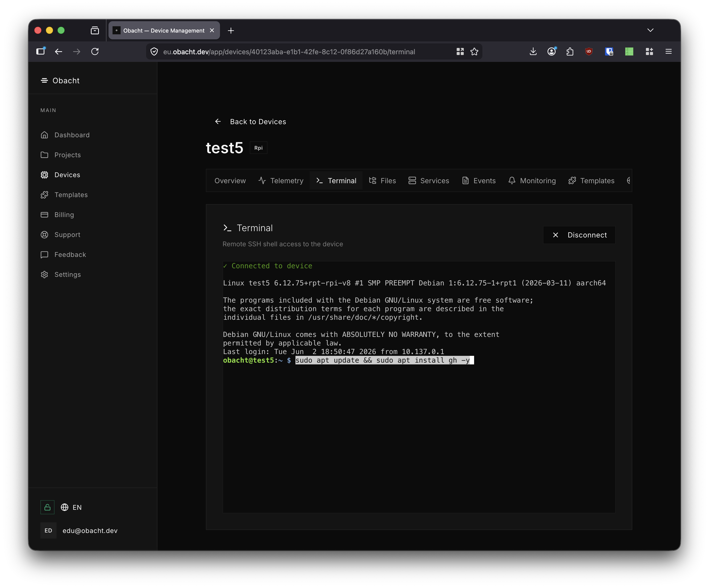Go back via Back to Devices link
The height and width of the screenshot is (588, 709).
[x=251, y=122]
